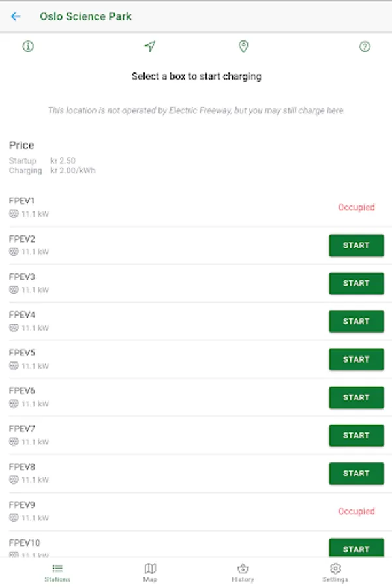Viewport: 392px width, 587px height.
Task: Open the station info icon
Action: coord(28,46)
